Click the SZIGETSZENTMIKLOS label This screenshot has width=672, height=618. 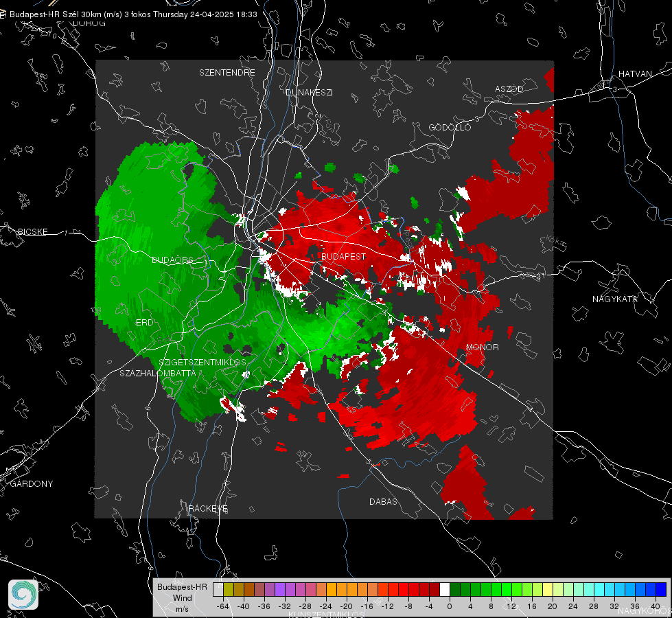tap(202, 362)
